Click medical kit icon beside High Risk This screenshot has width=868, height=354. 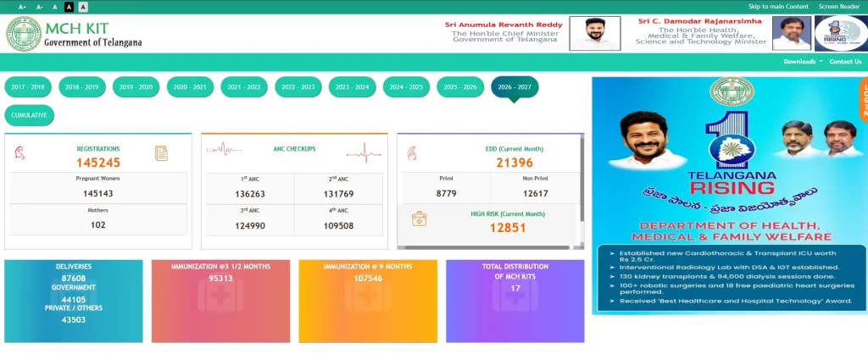coord(419,219)
